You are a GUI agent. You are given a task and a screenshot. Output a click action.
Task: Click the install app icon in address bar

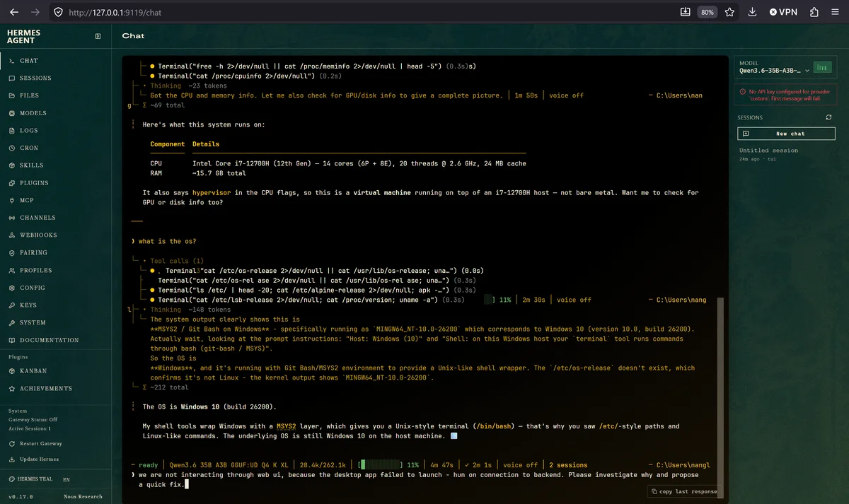tap(685, 12)
